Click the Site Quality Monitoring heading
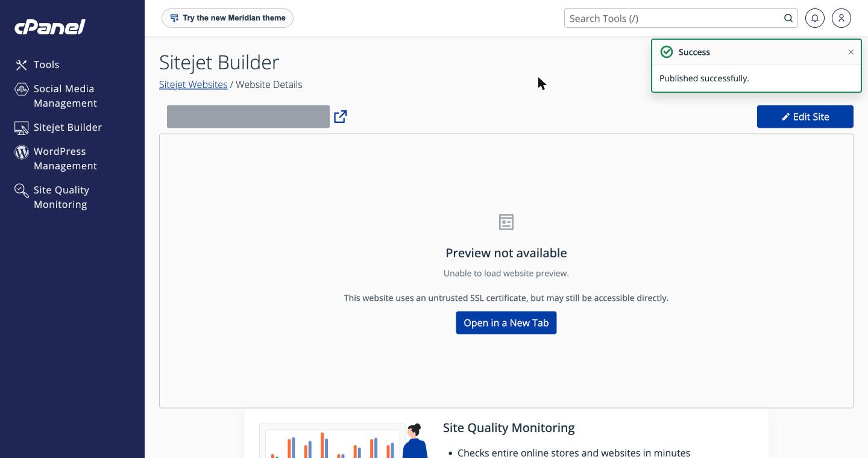868x458 pixels. click(509, 428)
